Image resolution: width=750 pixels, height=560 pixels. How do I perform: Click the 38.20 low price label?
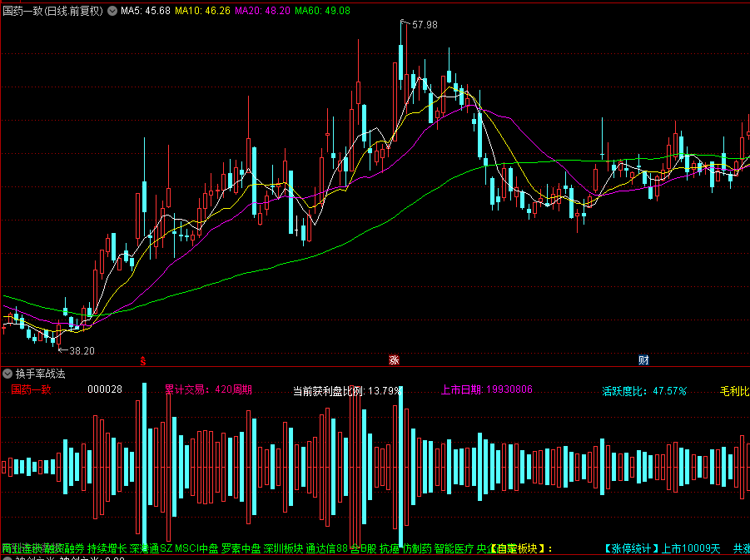coord(82,351)
